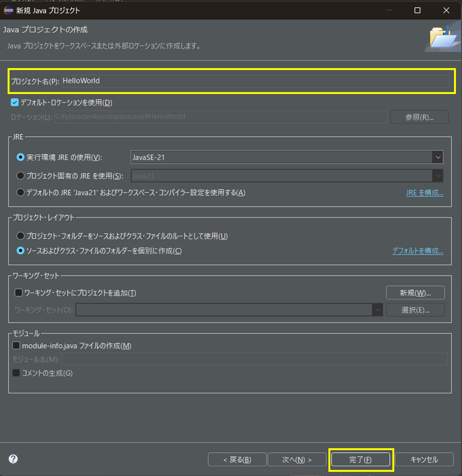Click the ロケーション path field
The width and height of the screenshot is (462, 476).
coord(221,116)
